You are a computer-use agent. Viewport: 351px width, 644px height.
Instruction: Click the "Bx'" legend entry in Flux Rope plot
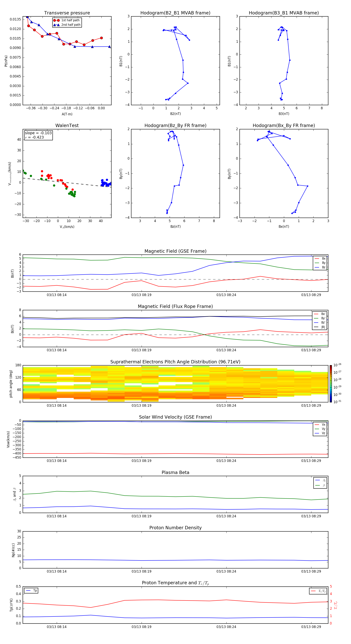pos(320,314)
